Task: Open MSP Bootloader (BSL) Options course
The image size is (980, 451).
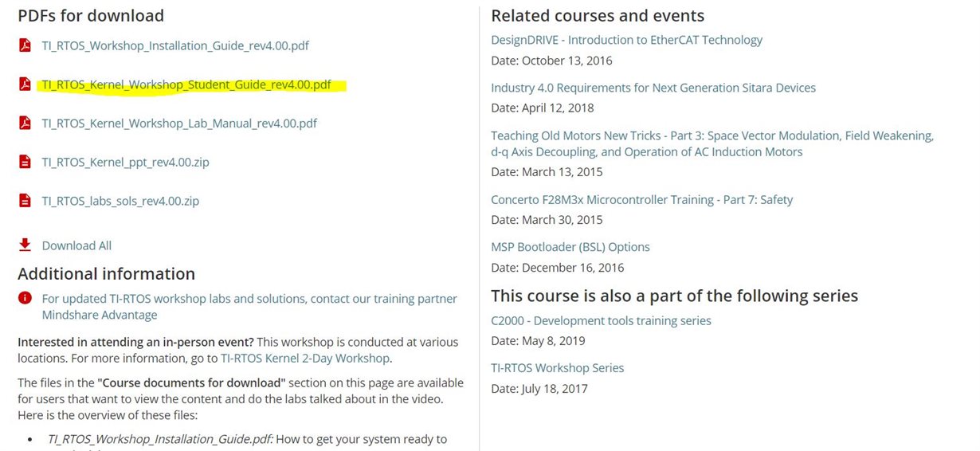Action: 570,247
